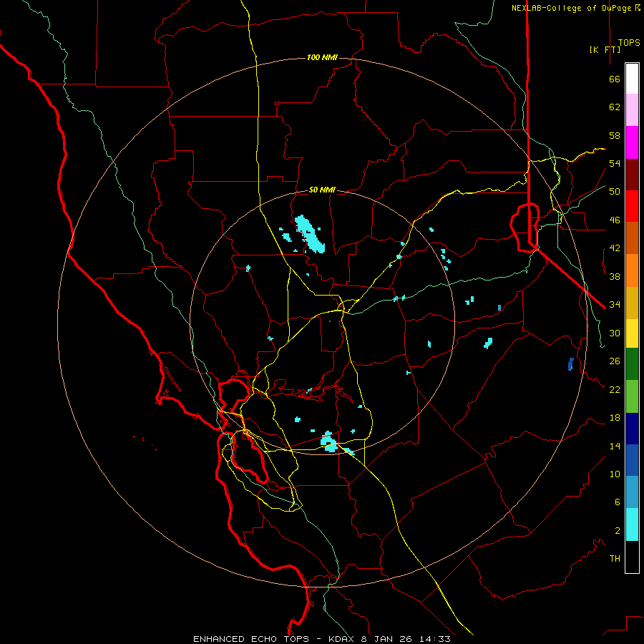Click the cyan 10 kft legend swatch
Viewport: 644px width, 644px height.
pyautogui.click(x=632, y=525)
